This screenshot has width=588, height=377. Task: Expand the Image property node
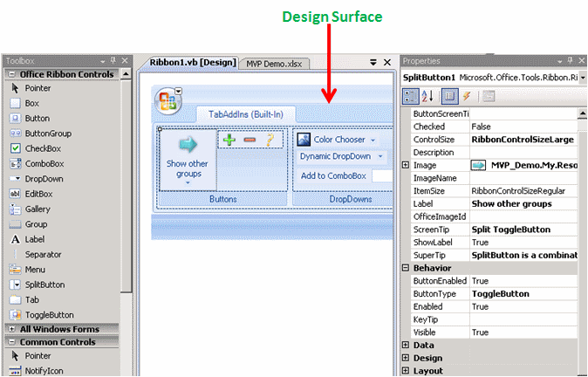(406, 165)
